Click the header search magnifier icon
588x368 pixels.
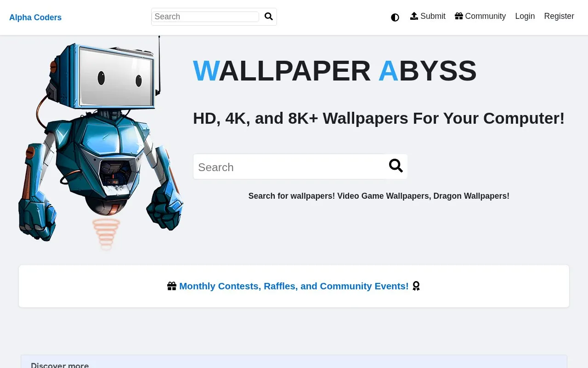point(269,17)
